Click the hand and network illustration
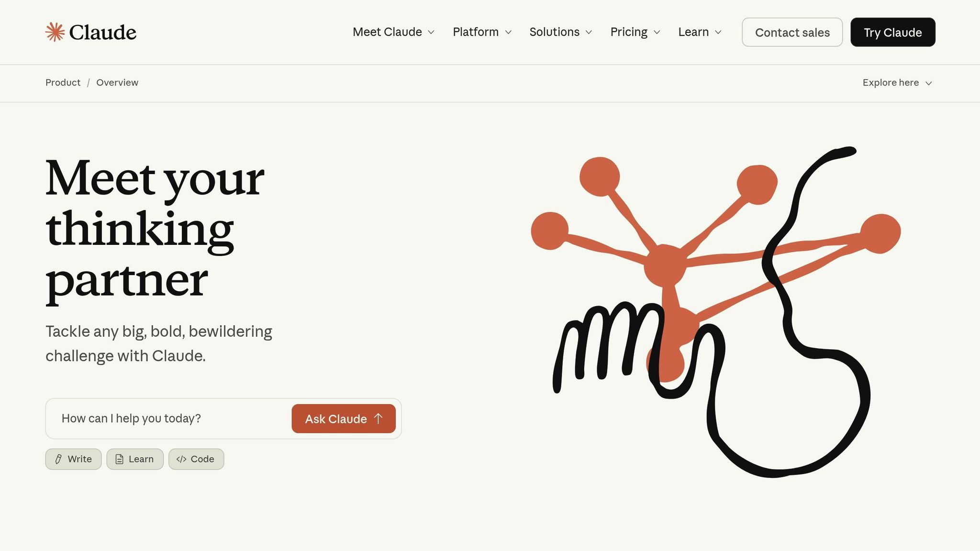The image size is (980, 551). 716,312
